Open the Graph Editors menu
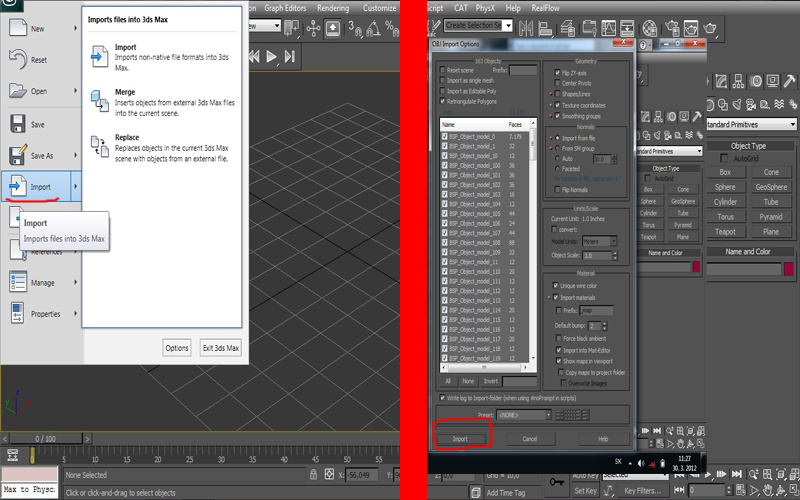The height and width of the screenshot is (500, 800). [x=285, y=8]
